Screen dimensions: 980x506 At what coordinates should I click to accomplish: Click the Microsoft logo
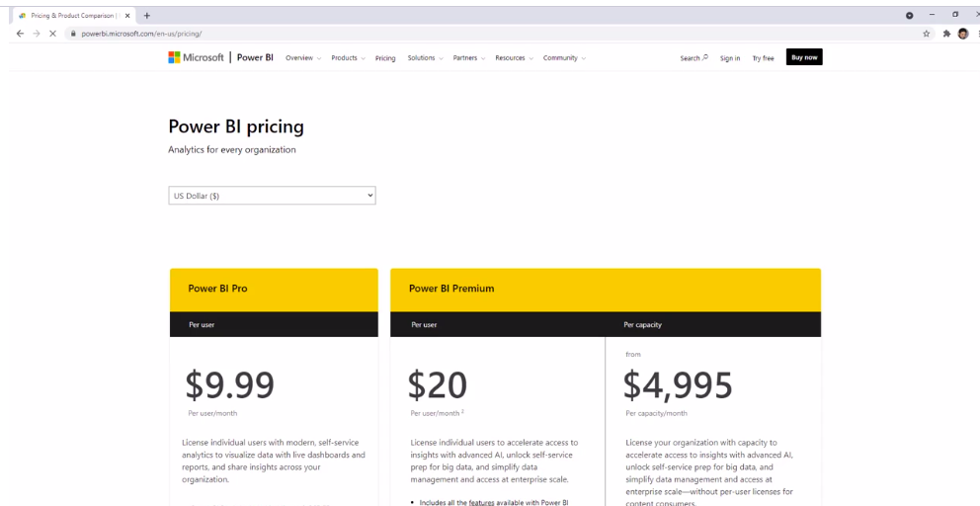pos(196,57)
